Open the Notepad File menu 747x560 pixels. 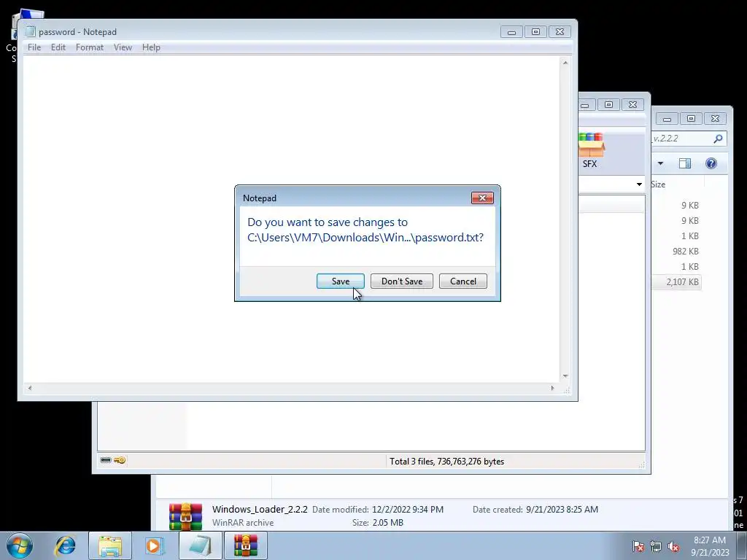click(34, 47)
